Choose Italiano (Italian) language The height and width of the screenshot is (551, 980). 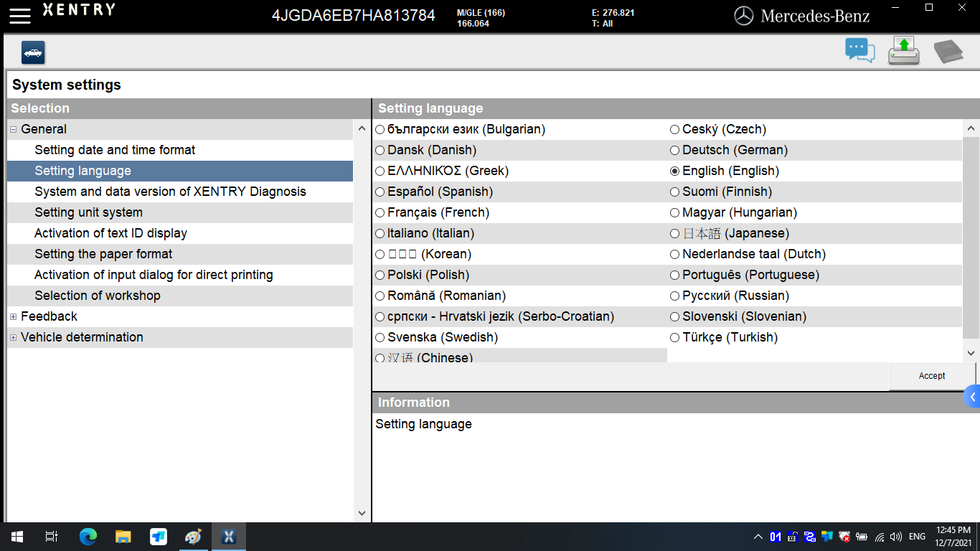tap(380, 234)
